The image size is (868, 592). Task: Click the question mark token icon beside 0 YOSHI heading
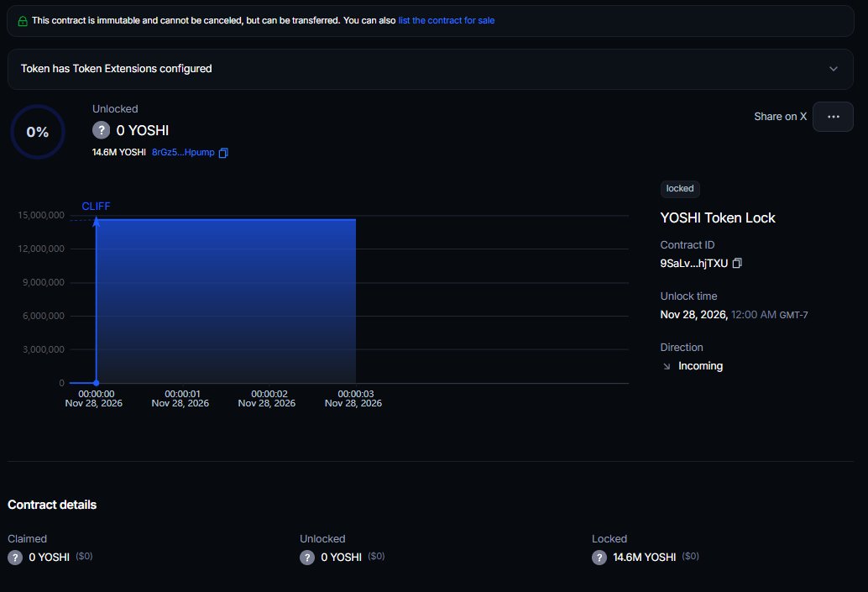point(101,130)
